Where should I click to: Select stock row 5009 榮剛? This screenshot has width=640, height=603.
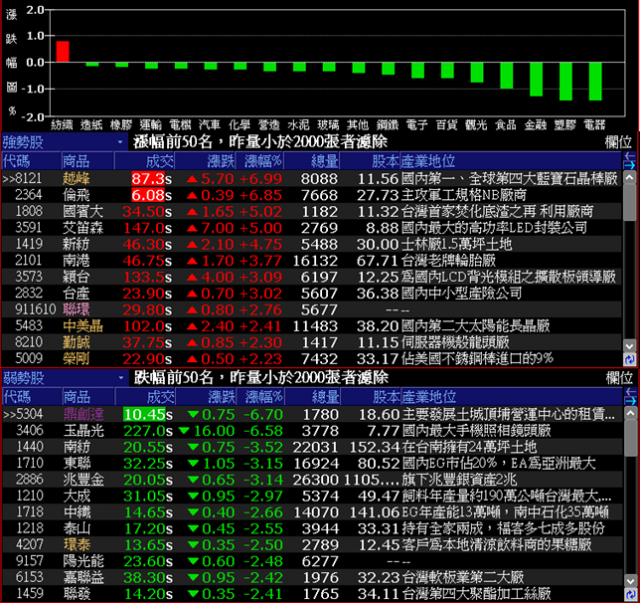coord(311,358)
